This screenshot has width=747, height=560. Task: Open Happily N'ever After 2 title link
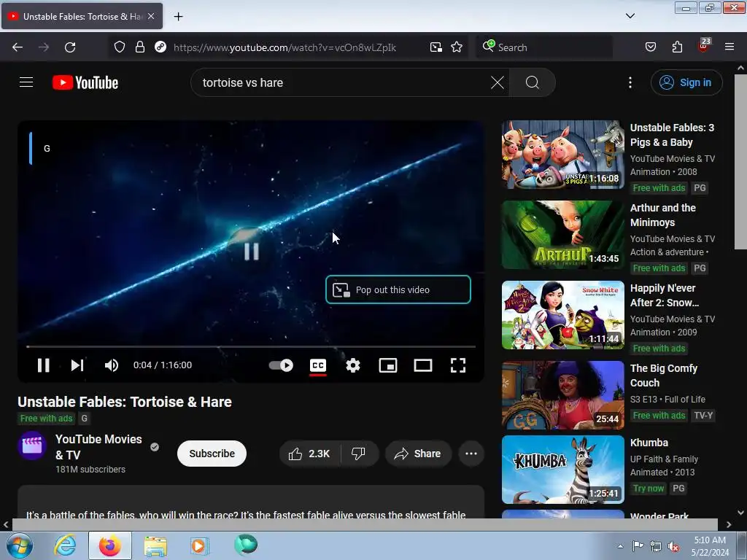665,295
